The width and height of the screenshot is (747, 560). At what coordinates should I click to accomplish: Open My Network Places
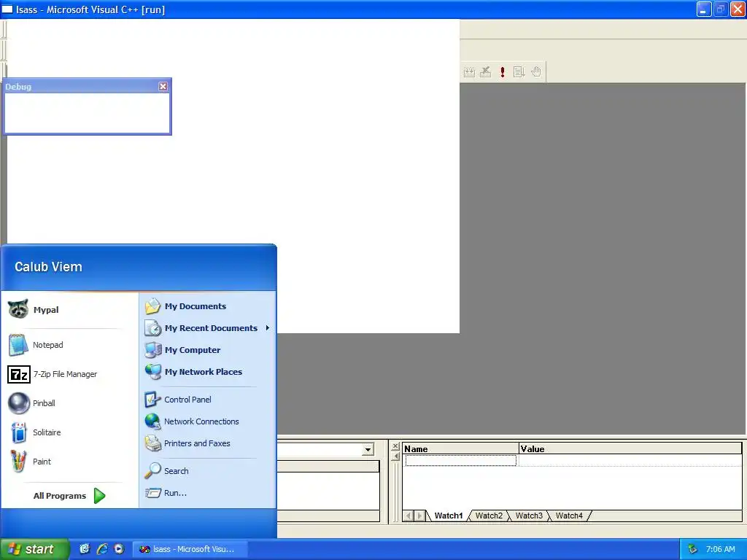(x=208, y=372)
